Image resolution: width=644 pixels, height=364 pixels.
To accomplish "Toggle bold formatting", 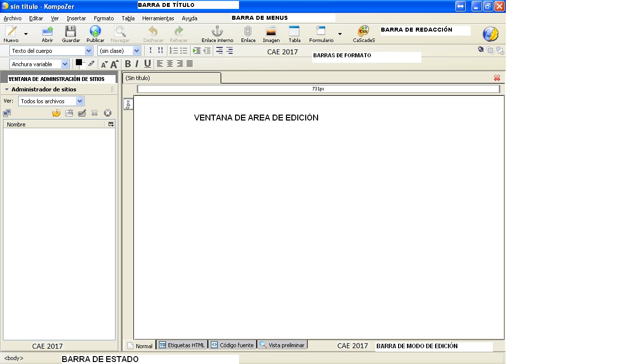I will click(x=128, y=64).
